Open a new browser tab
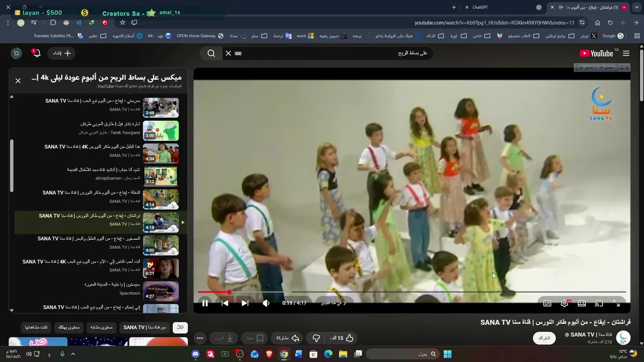The image size is (644, 362). tap(454, 7)
